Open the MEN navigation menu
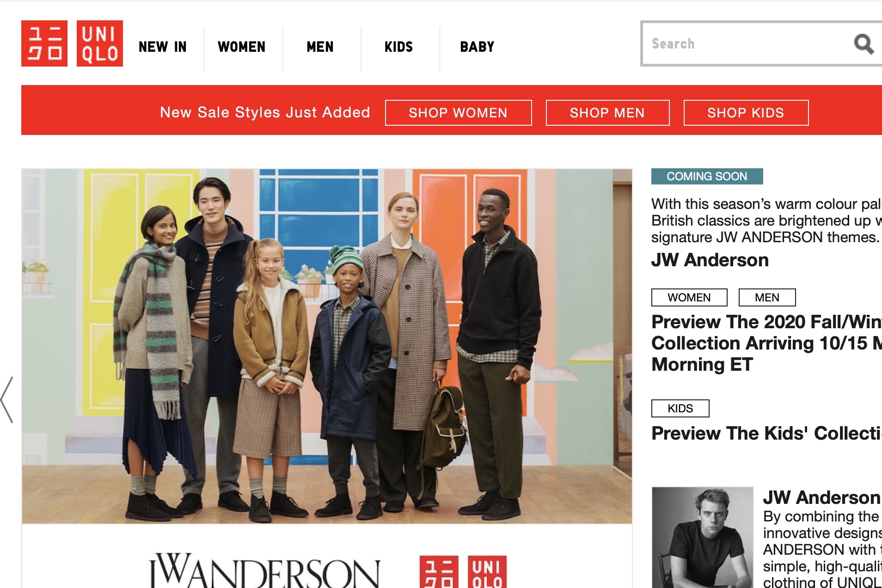 tap(320, 47)
